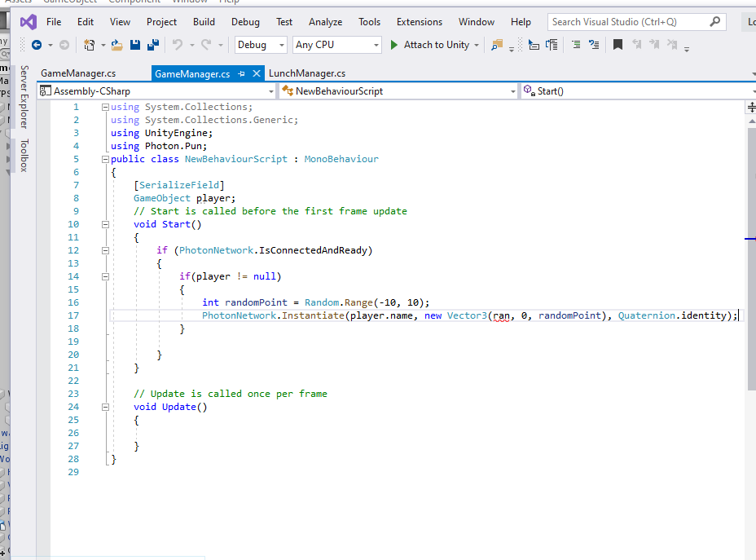This screenshot has width=756, height=560.
Task: Redo the last edit
Action: (206, 45)
